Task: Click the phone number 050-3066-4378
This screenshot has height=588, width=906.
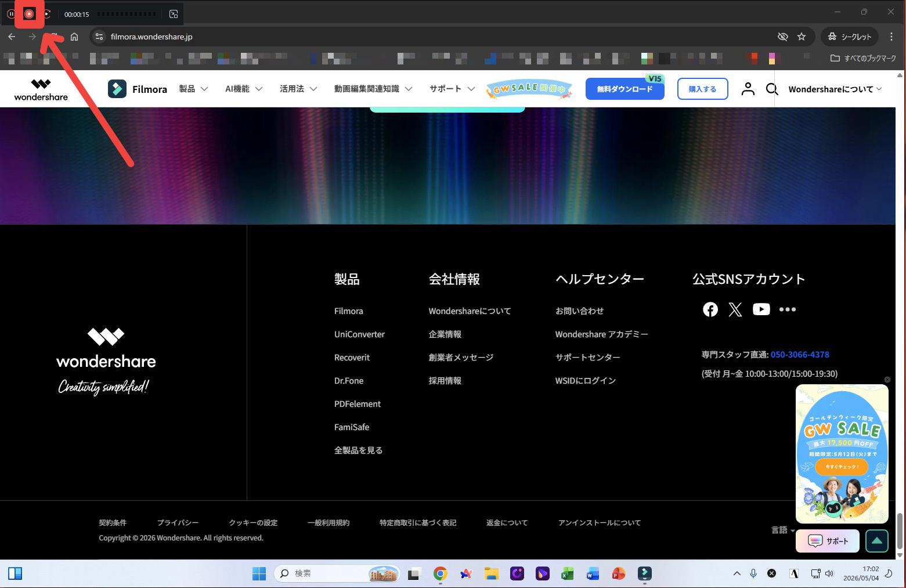Action: click(x=800, y=355)
